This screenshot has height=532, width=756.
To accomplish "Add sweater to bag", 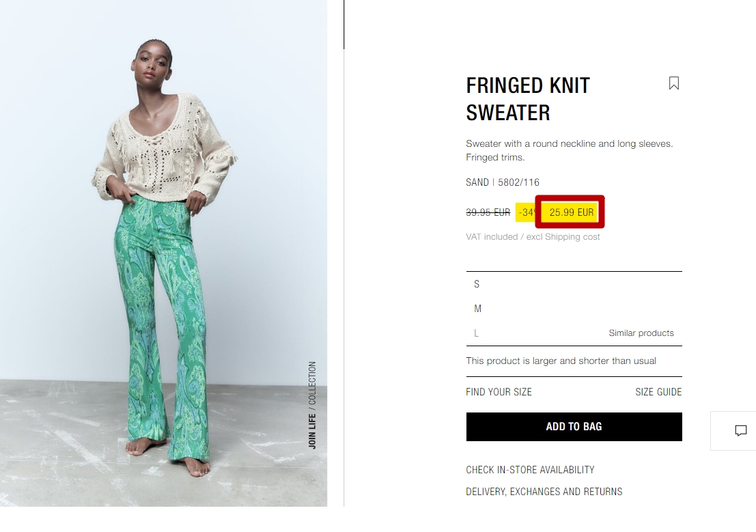I will (x=574, y=427).
